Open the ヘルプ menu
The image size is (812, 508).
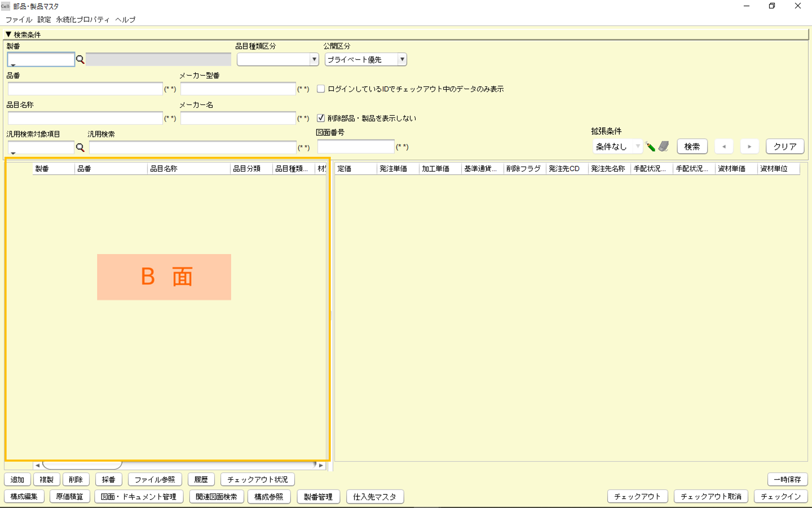[125, 19]
